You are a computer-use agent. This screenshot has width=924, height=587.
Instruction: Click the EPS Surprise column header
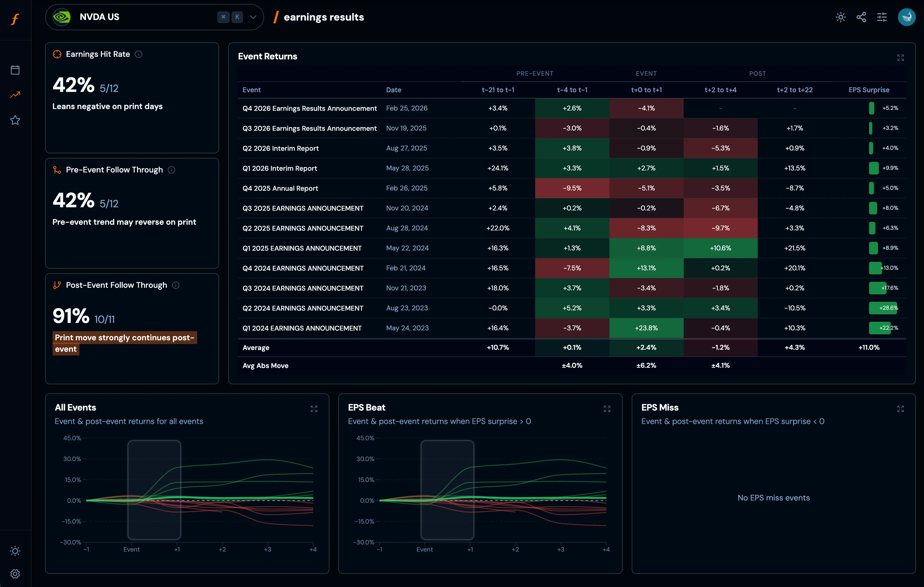869,90
